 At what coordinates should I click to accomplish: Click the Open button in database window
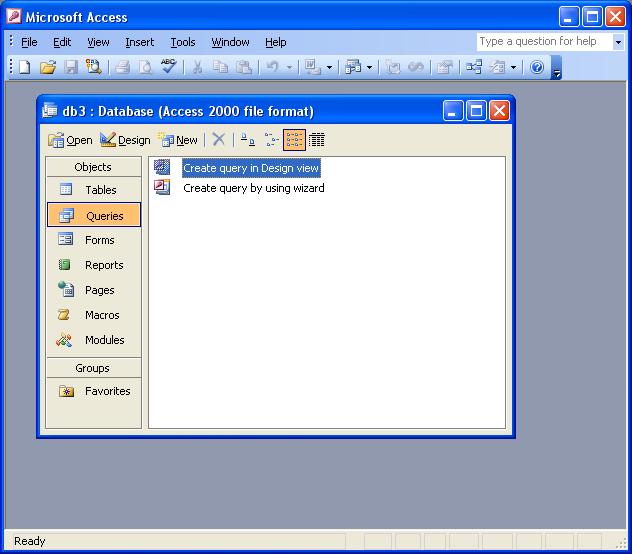click(70, 140)
